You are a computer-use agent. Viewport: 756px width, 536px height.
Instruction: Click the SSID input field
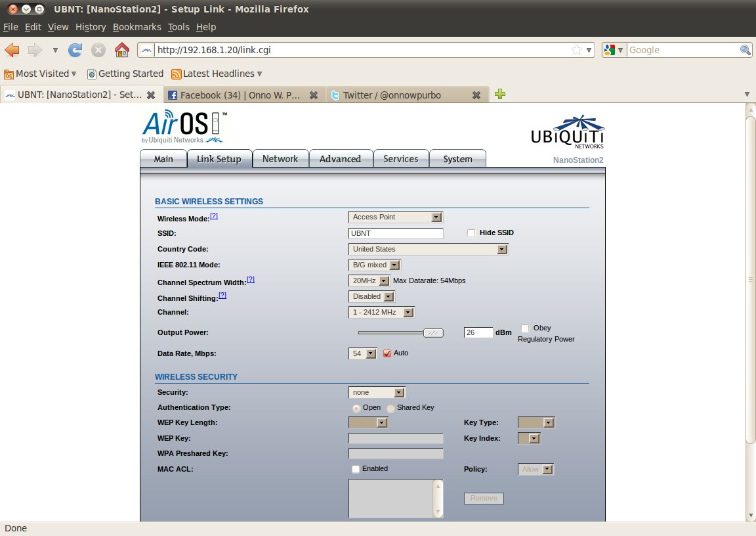point(395,233)
